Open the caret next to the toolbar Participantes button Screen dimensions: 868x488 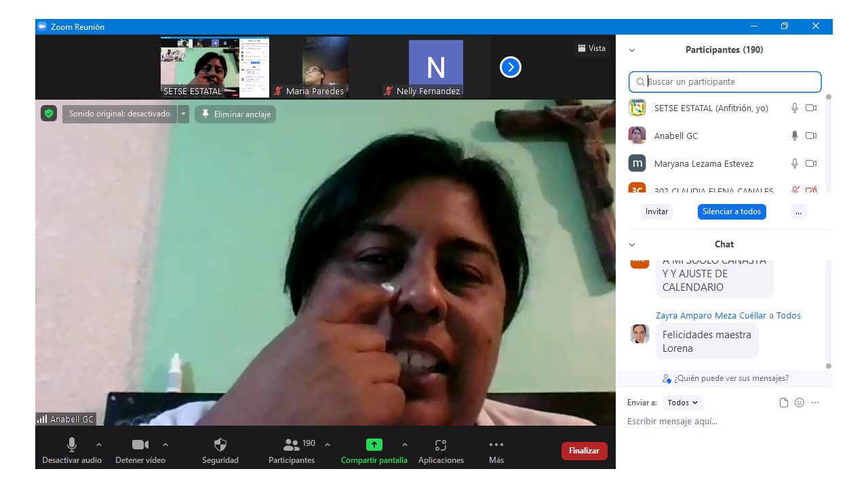(328, 445)
